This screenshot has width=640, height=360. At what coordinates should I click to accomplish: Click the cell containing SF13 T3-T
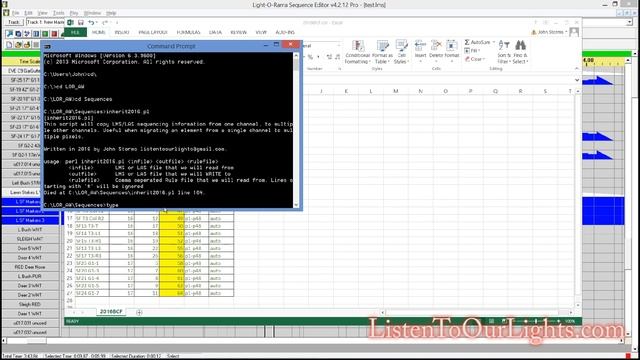(92, 226)
